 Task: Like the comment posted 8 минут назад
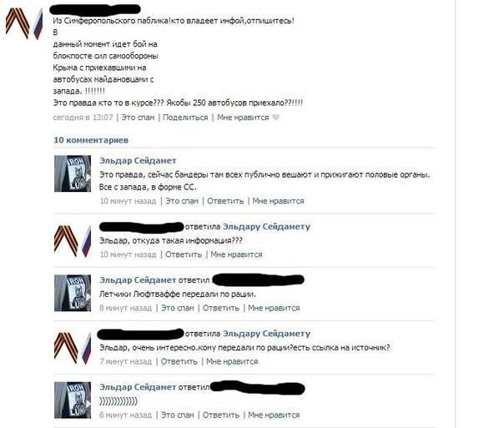[x=274, y=308]
